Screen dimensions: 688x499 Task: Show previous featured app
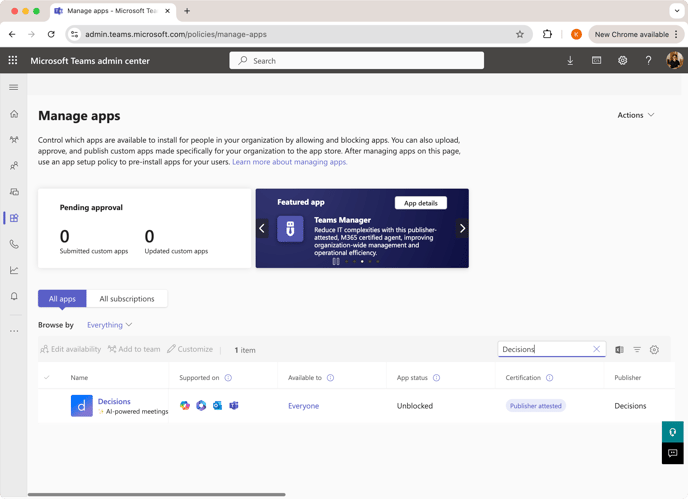[262, 228]
